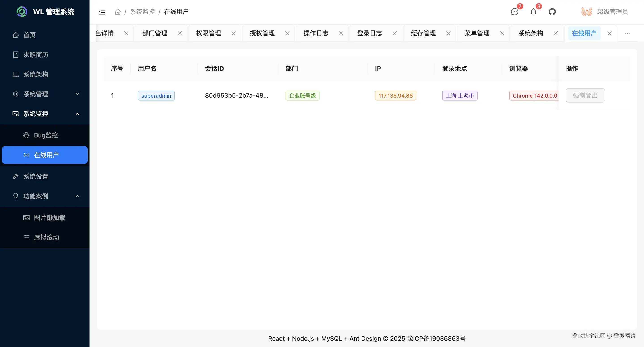
Task: Open the message icon with 7 notifications
Action: click(514, 12)
